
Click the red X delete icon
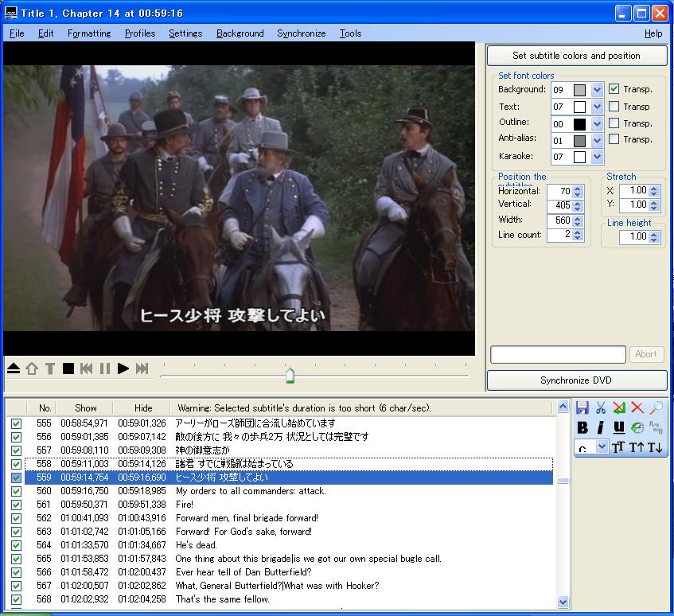(x=637, y=407)
